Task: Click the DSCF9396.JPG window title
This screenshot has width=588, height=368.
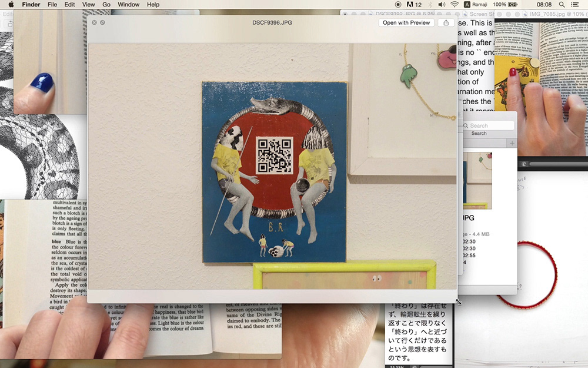Action: pyautogui.click(x=272, y=22)
